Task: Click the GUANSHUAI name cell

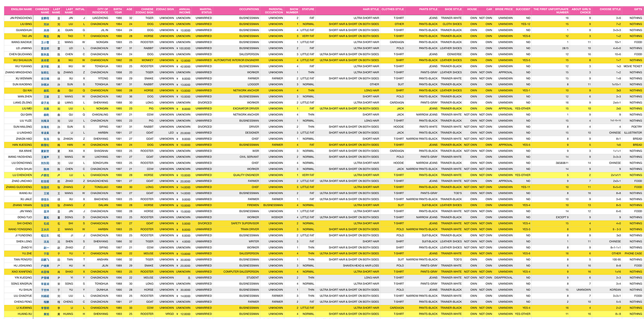Action: [x=24, y=30]
